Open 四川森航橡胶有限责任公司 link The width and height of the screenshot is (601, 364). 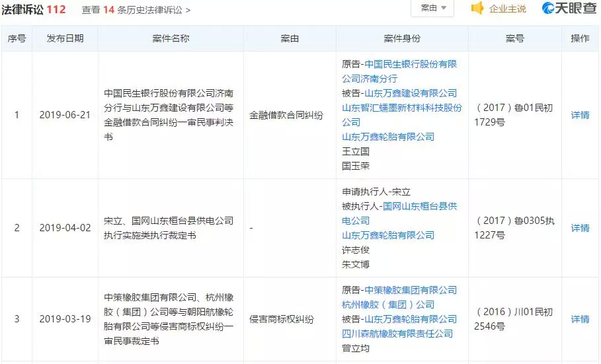point(397,334)
